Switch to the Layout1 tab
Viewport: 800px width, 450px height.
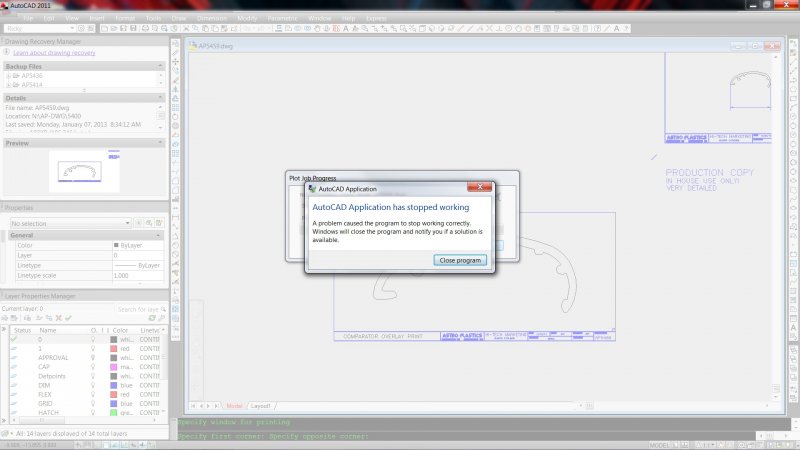point(260,406)
